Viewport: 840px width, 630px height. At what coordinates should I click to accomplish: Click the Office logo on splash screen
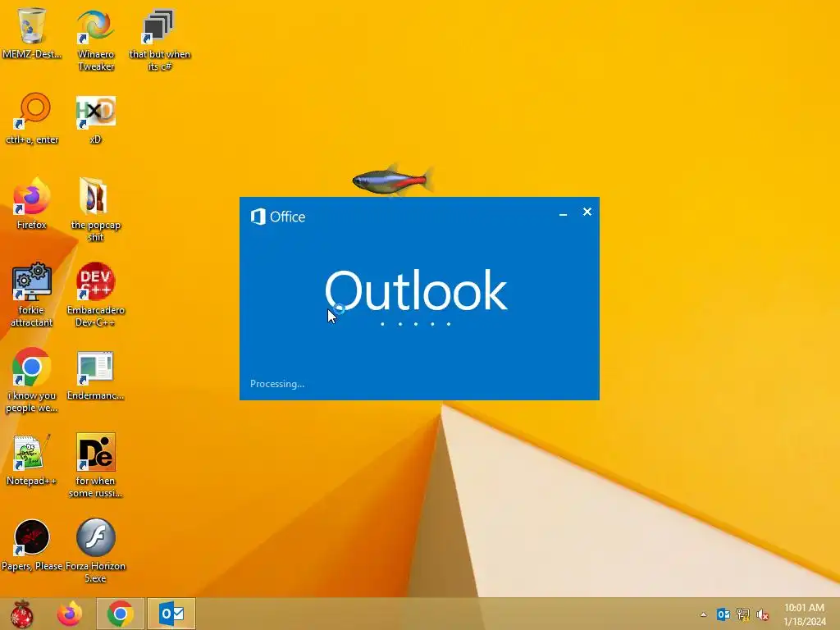coord(278,217)
